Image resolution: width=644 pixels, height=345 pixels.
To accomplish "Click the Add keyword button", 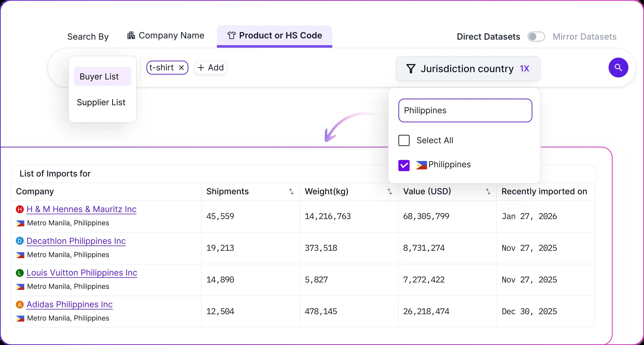I will 211,68.
